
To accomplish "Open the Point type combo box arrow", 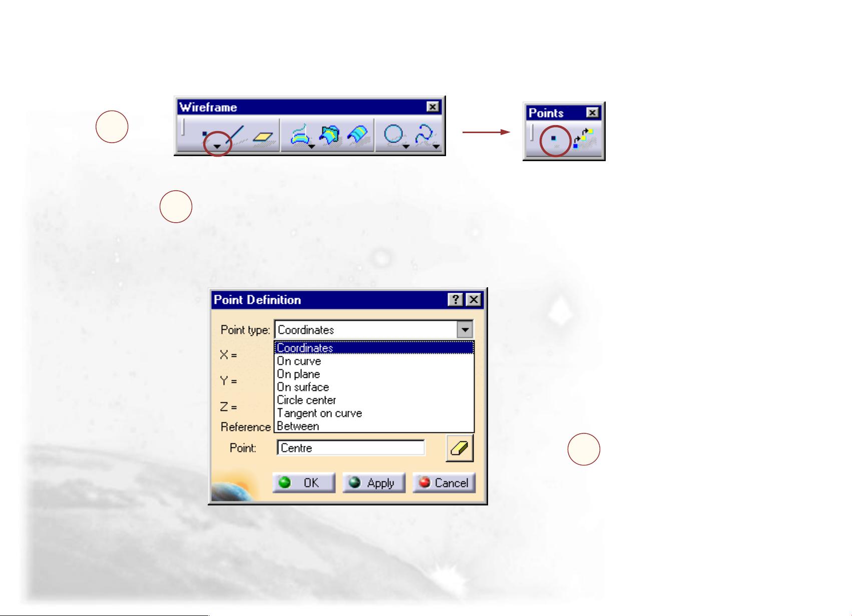I will point(465,330).
